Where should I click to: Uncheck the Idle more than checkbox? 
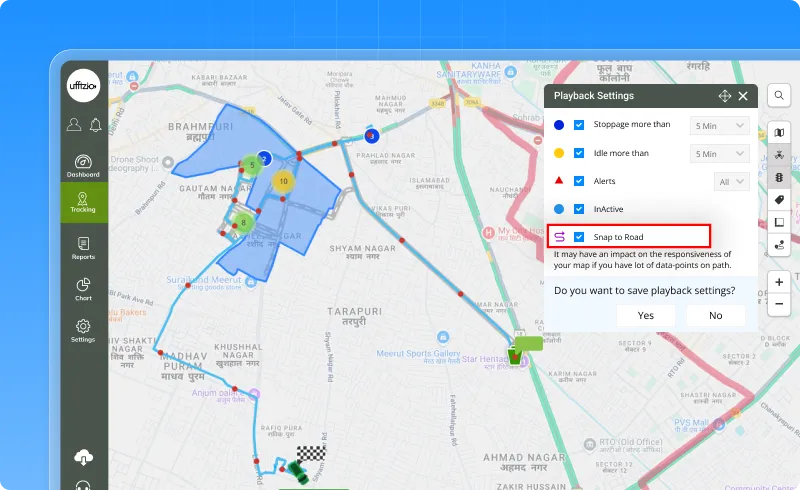point(579,153)
